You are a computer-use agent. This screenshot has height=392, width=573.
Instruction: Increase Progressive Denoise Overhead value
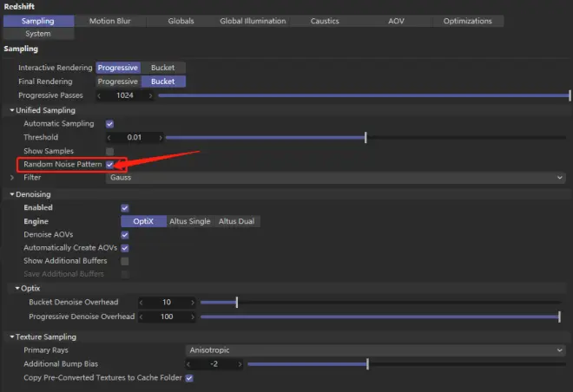click(192, 317)
